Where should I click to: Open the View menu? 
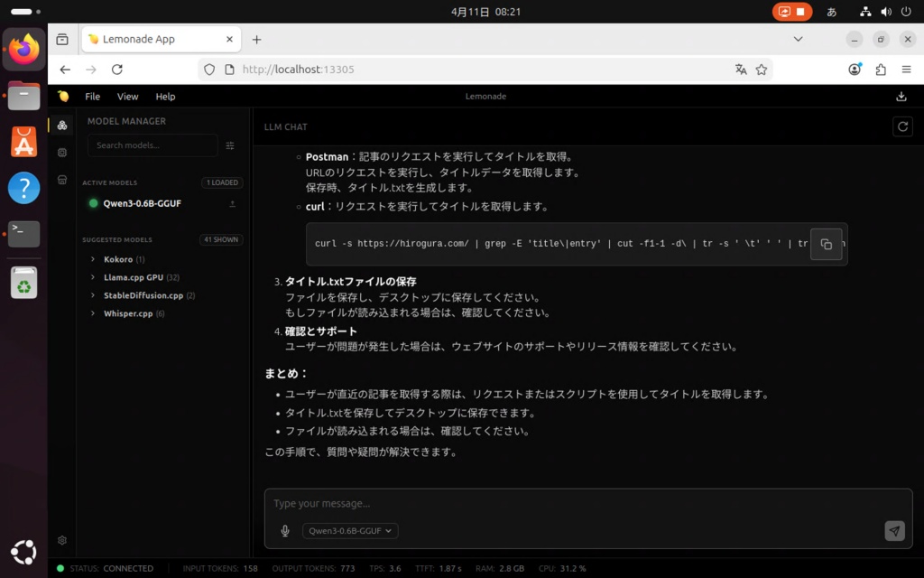[128, 97]
